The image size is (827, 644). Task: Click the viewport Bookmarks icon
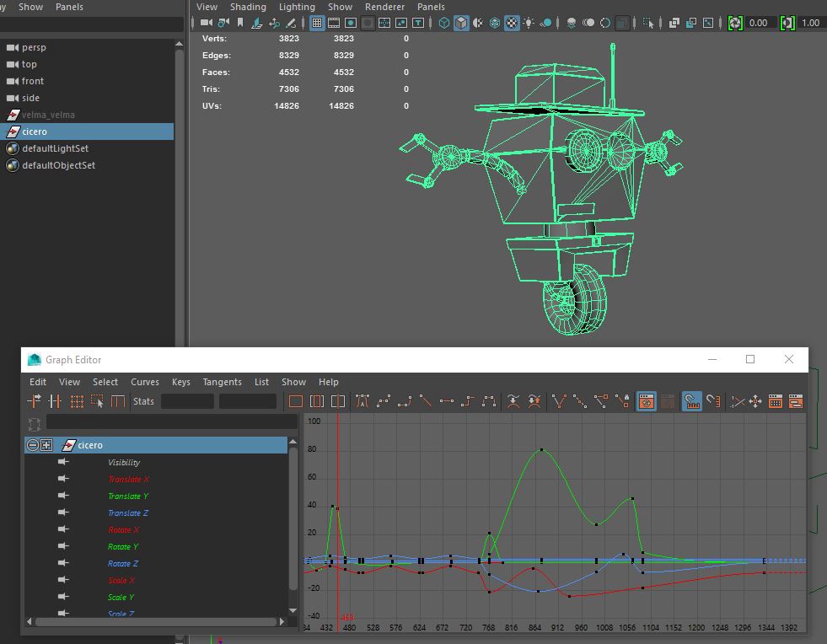click(x=240, y=23)
